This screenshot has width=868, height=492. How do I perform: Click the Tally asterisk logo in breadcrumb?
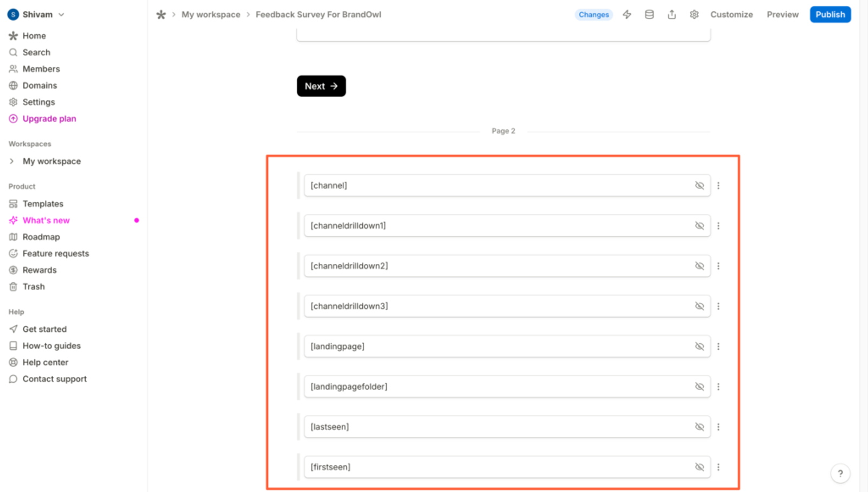(161, 15)
